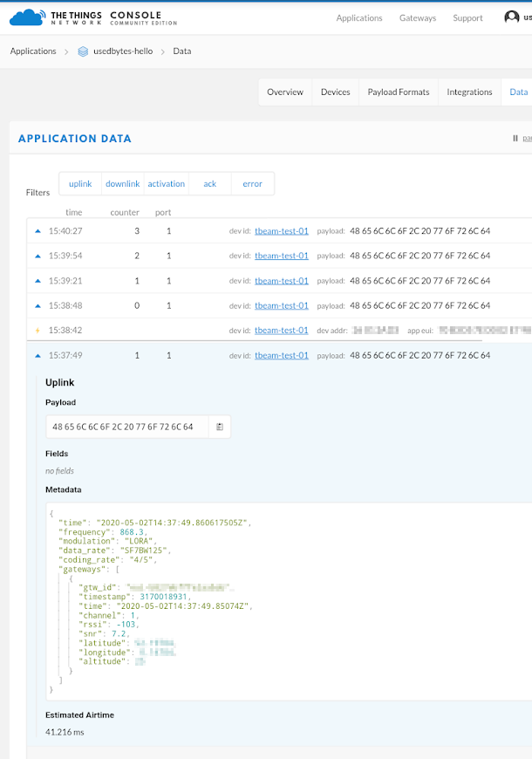Open the Devices tab

click(336, 92)
